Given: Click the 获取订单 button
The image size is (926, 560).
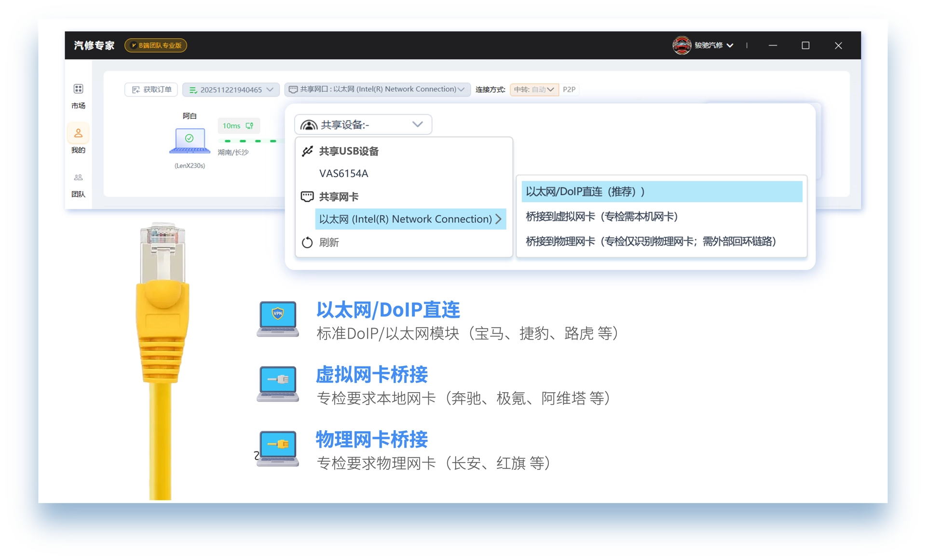Looking at the screenshot, I should 151,90.
